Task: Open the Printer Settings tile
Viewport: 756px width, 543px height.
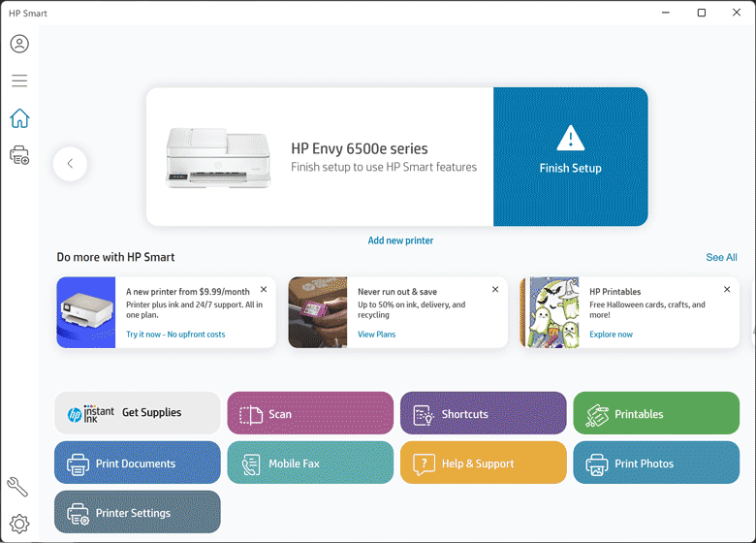Action: [138, 512]
